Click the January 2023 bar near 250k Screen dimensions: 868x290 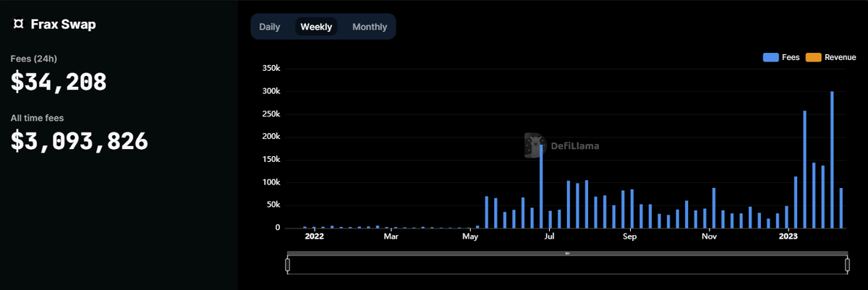(804, 169)
